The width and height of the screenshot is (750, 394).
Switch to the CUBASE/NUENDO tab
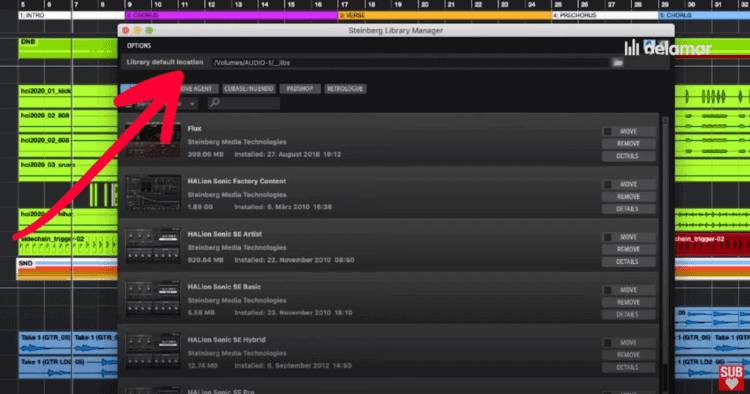[249, 89]
